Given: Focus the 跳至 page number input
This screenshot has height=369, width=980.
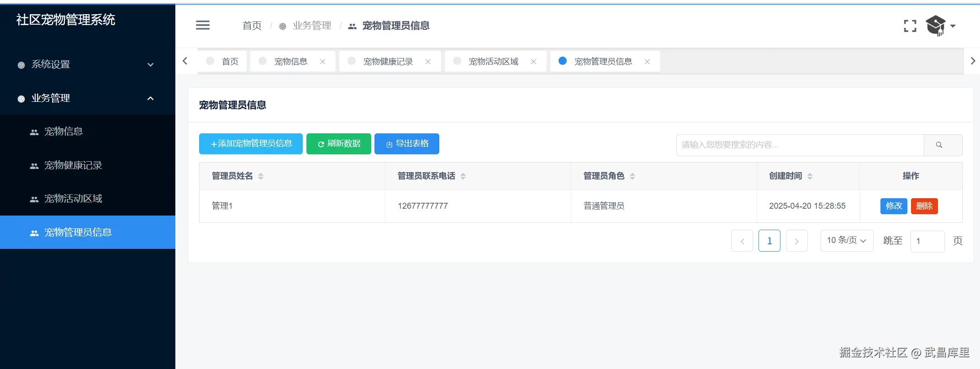Looking at the screenshot, I should [927, 241].
